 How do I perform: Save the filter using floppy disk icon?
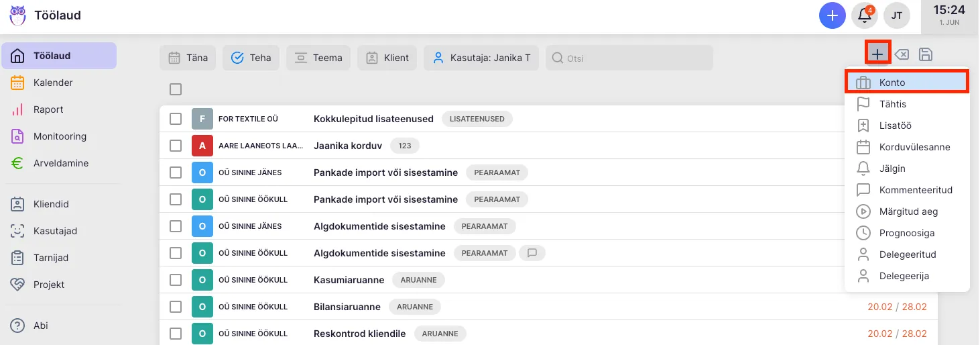(x=926, y=54)
